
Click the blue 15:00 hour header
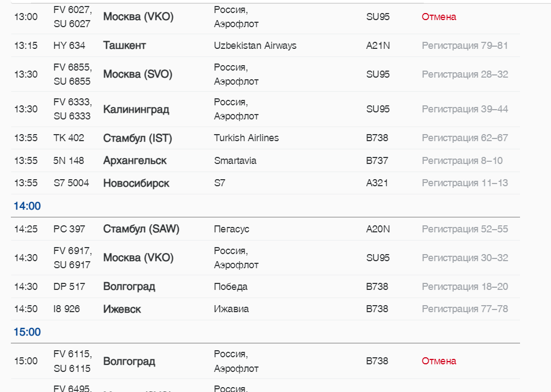[x=27, y=332]
